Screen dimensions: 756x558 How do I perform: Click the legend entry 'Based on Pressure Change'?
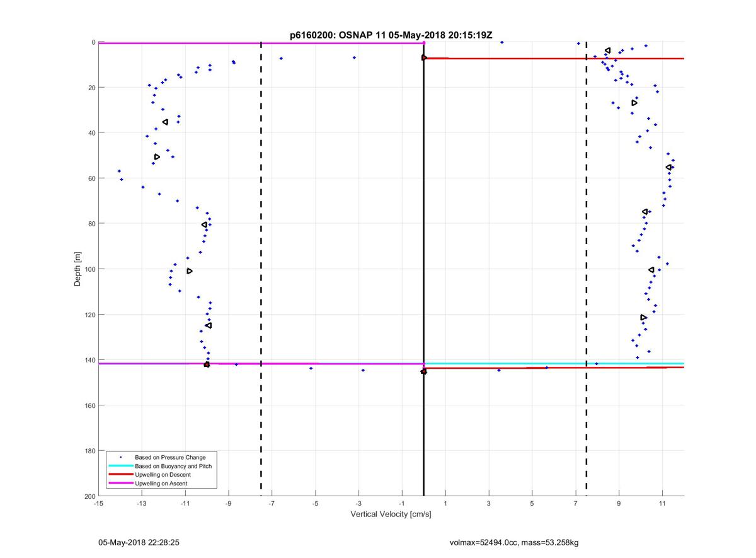pos(170,457)
